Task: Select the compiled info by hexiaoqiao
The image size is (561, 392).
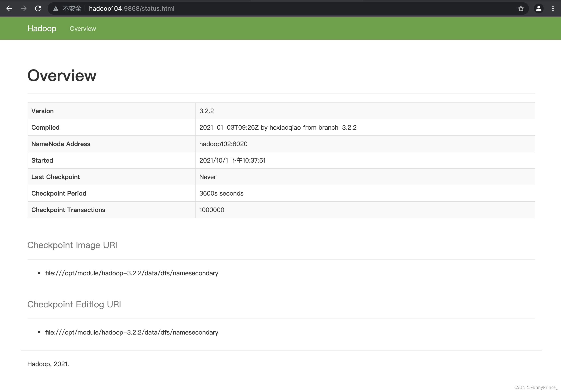Action: coord(278,127)
